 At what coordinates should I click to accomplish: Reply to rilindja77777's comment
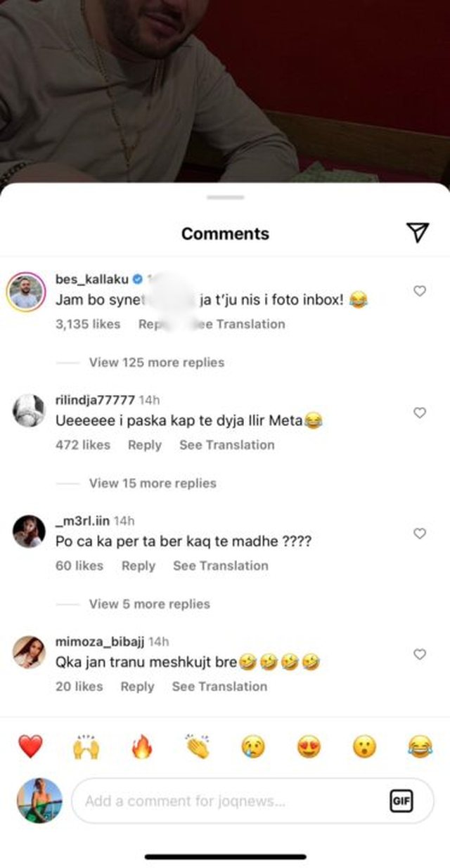144,445
